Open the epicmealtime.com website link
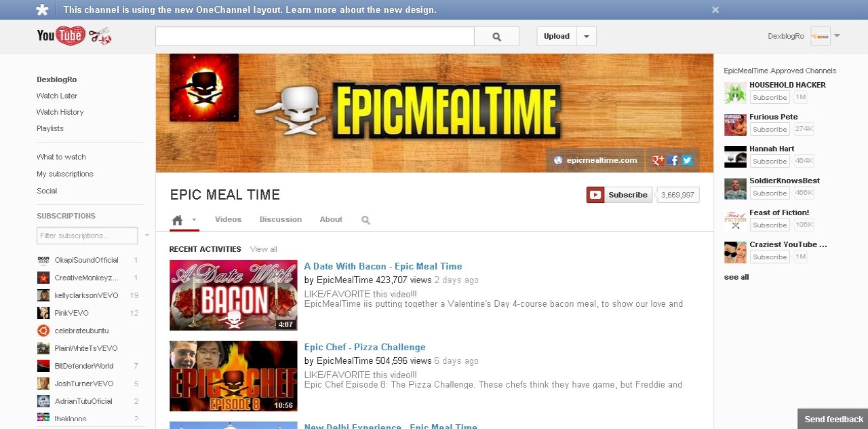 [x=595, y=160]
